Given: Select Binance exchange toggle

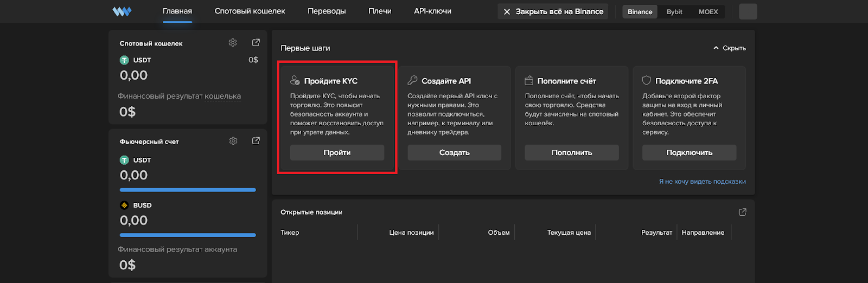Looking at the screenshot, I should click(x=640, y=12).
